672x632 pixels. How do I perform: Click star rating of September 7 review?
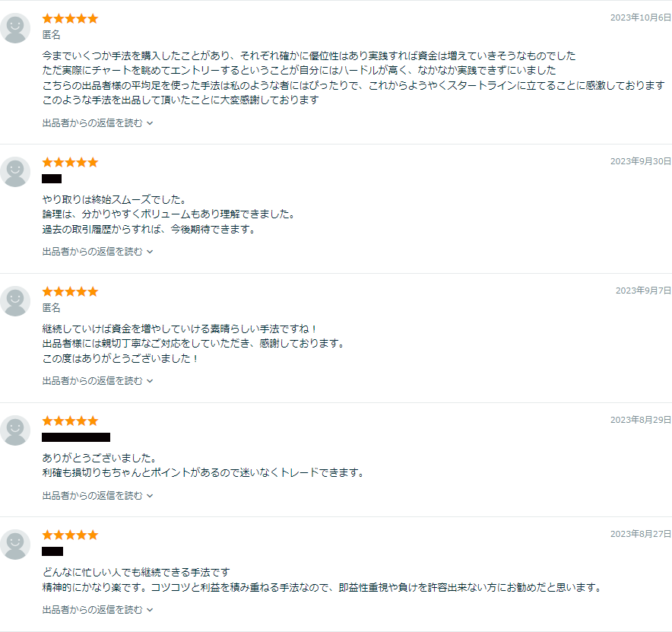tap(70, 291)
